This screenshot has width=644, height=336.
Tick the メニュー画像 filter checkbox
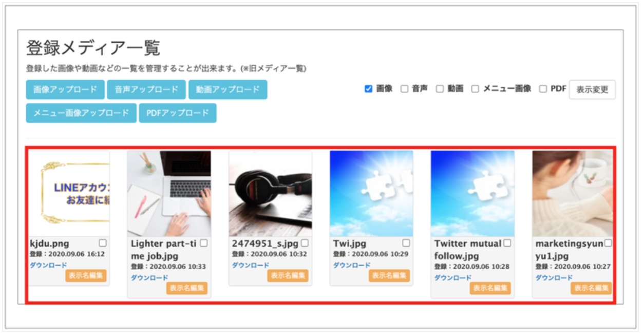point(475,89)
